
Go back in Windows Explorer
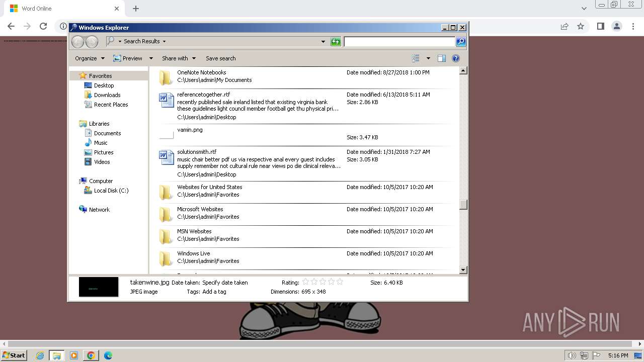(x=77, y=42)
